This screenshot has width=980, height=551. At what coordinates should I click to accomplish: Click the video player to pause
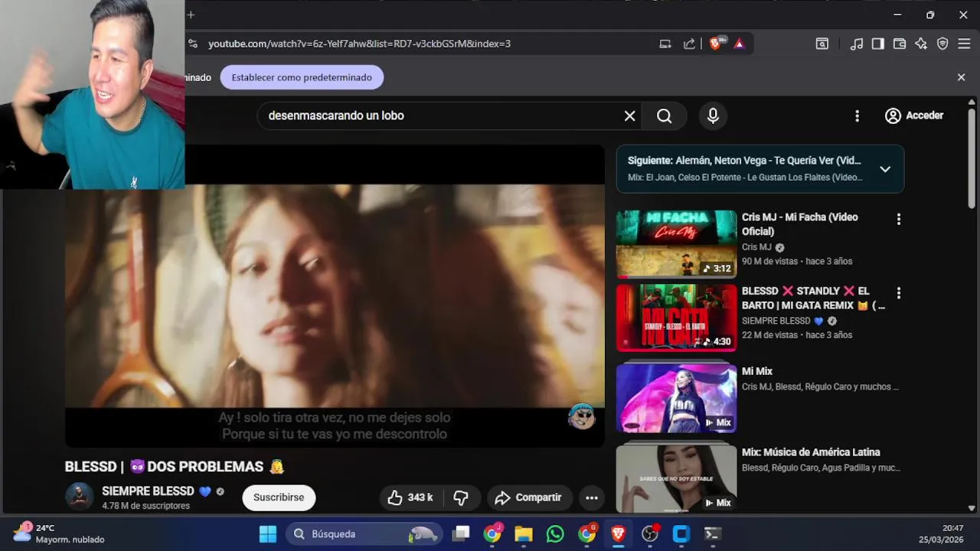pos(335,295)
